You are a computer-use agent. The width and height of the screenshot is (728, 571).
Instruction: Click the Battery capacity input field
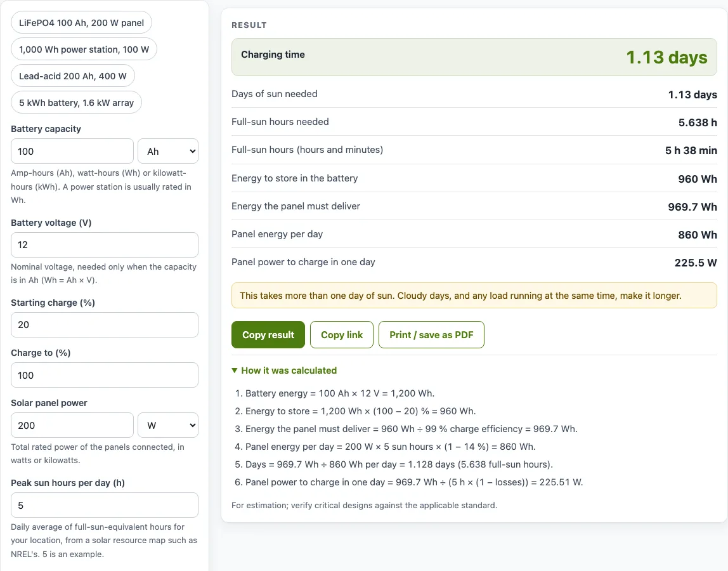pos(72,151)
